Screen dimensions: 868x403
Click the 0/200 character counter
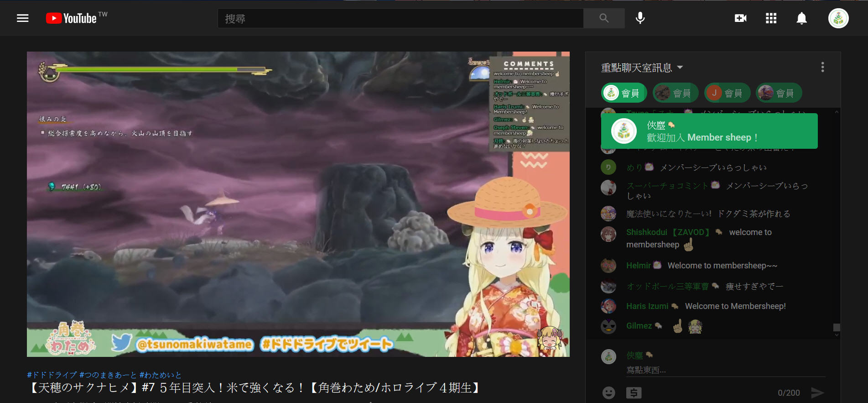coord(789,393)
